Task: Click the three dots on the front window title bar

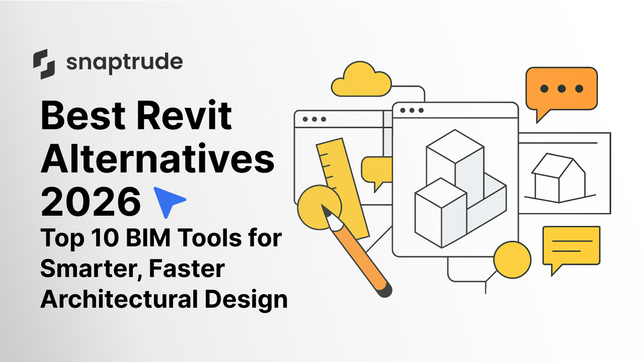Action: (412, 110)
